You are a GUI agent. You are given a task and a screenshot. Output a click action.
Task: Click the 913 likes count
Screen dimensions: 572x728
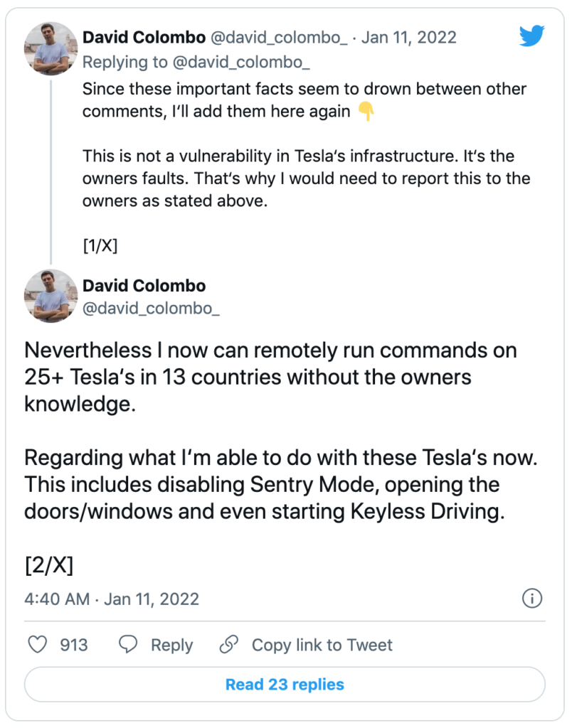[x=74, y=645]
